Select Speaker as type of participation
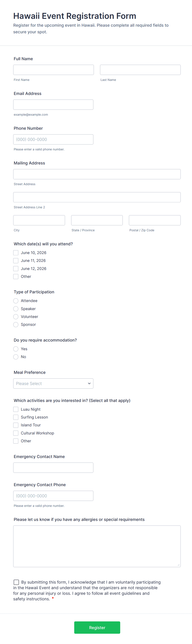This screenshot has height=644, width=192. point(16,309)
